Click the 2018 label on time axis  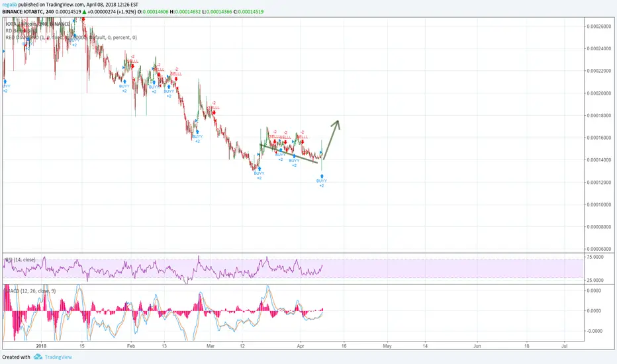pos(41,346)
